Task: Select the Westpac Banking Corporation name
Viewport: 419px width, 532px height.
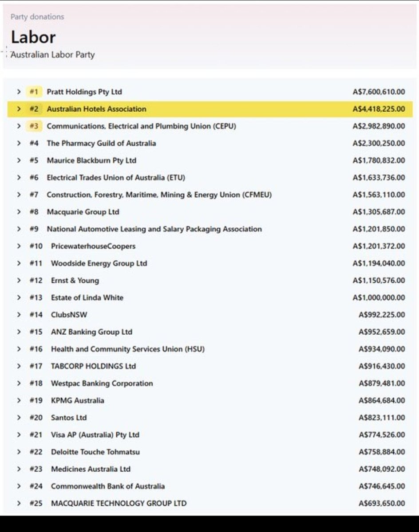Action: click(x=102, y=383)
